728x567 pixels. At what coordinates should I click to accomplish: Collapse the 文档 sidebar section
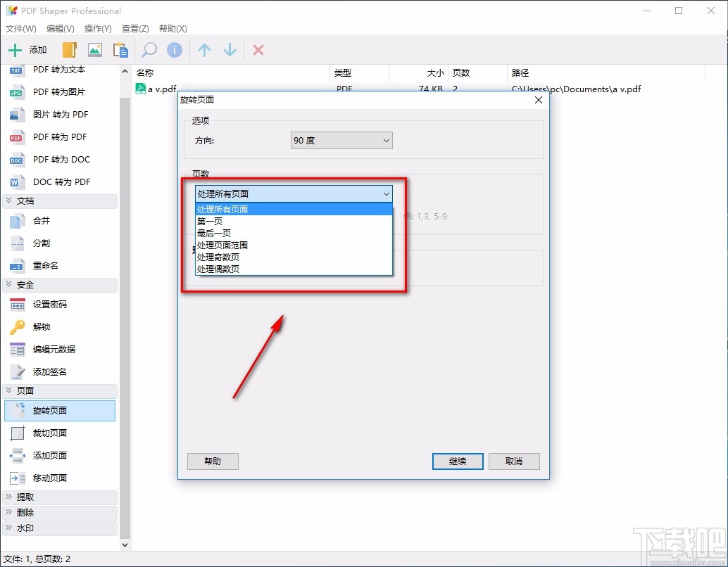click(60, 201)
